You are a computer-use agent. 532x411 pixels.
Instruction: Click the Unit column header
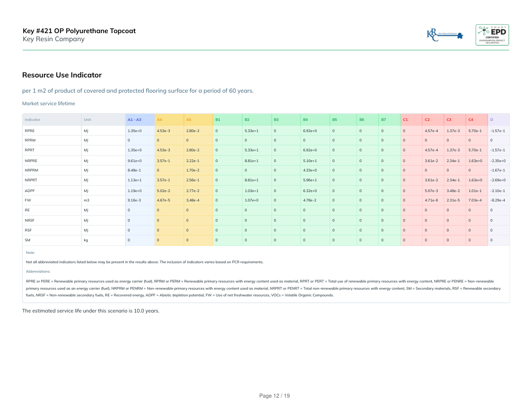click(x=87, y=120)
